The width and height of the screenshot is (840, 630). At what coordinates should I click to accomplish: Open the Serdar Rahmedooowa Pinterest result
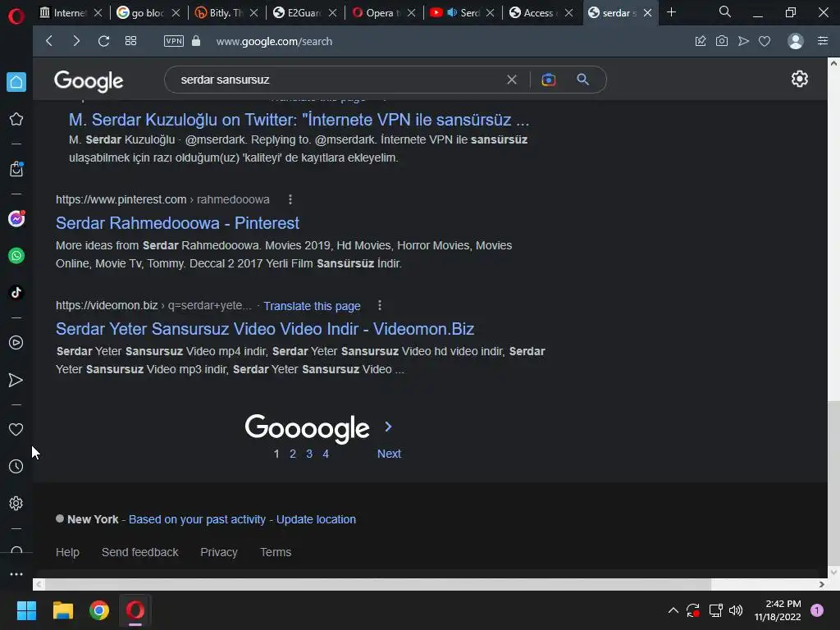177,223
